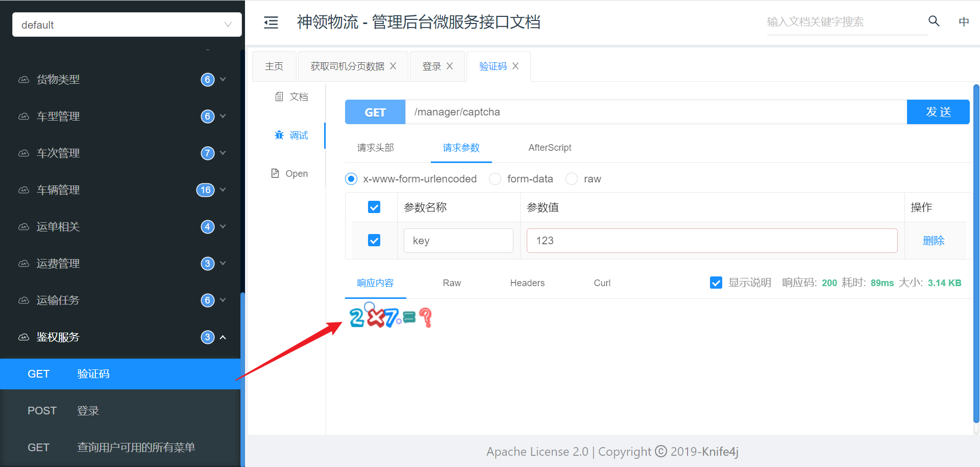Image resolution: width=980 pixels, height=467 pixels.
Task: Click the 删除 delete link
Action: pos(934,241)
